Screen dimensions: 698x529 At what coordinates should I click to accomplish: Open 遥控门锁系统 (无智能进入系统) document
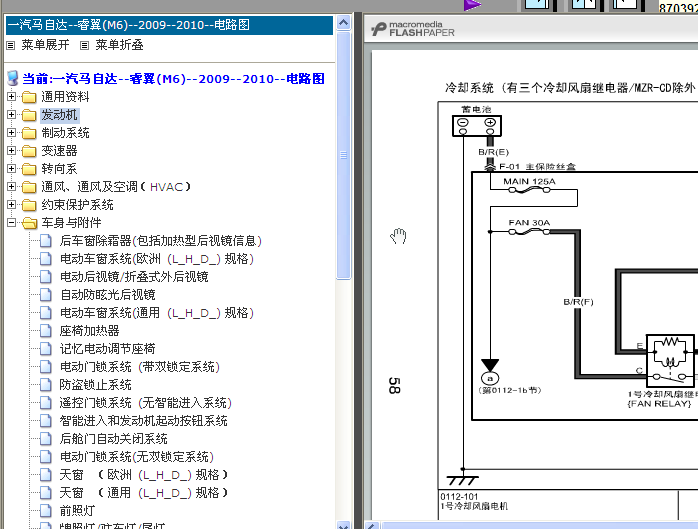coord(146,403)
